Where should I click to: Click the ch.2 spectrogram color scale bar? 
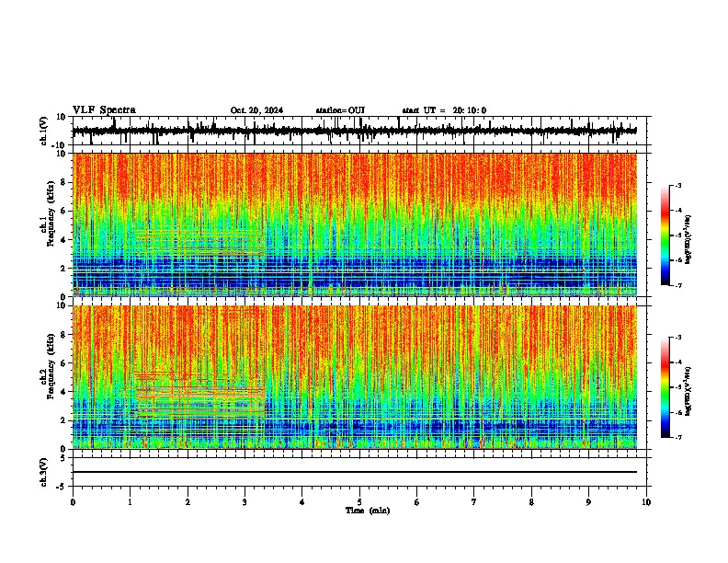pos(665,387)
